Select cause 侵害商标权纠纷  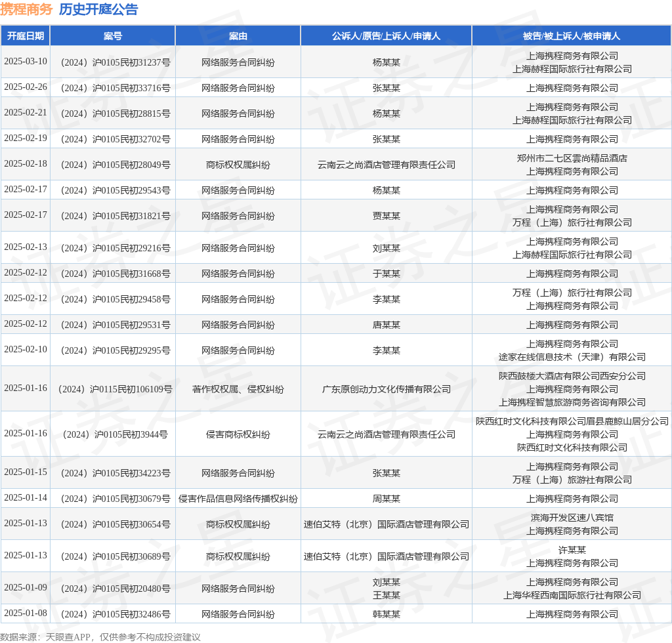[x=238, y=435]
